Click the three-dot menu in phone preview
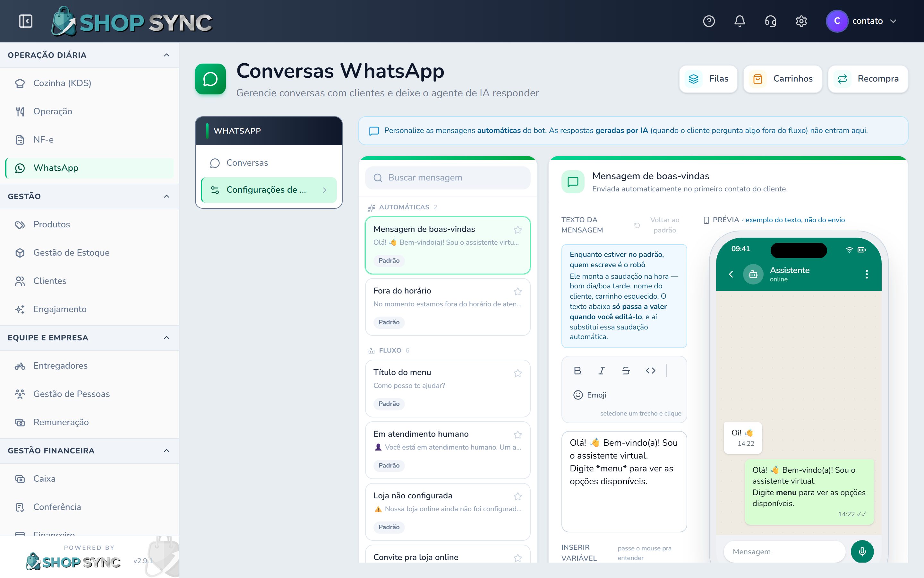The height and width of the screenshot is (578, 924). (867, 274)
